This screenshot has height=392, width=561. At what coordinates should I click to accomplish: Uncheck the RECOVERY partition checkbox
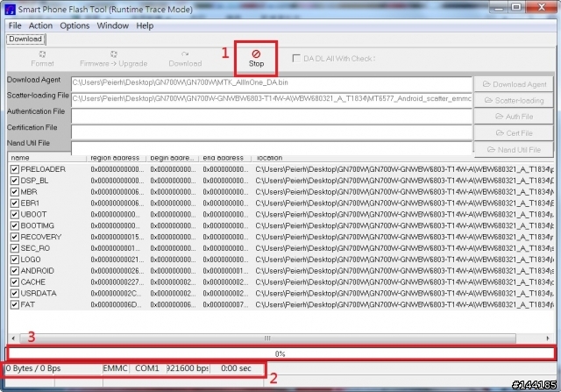pos(14,237)
